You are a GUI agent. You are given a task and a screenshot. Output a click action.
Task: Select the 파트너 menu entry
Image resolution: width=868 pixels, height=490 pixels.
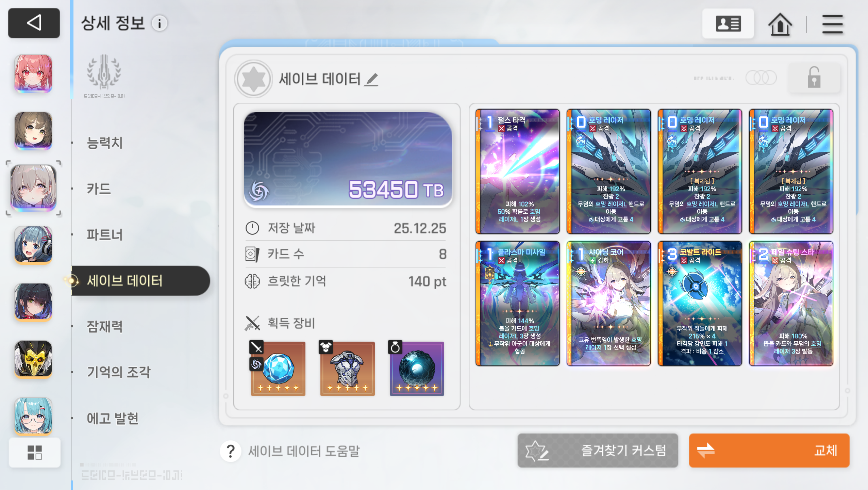(104, 234)
